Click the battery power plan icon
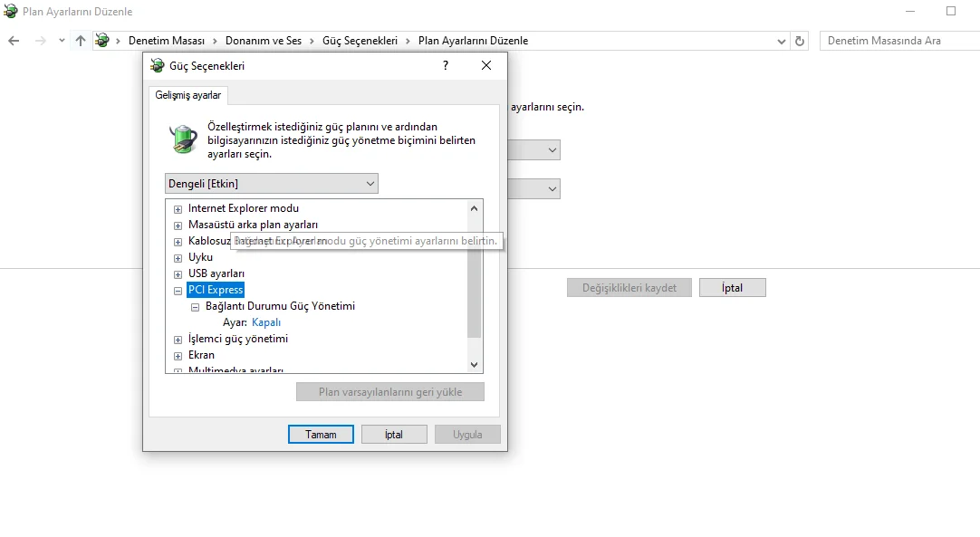980x537 pixels. click(x=184, y=139)
